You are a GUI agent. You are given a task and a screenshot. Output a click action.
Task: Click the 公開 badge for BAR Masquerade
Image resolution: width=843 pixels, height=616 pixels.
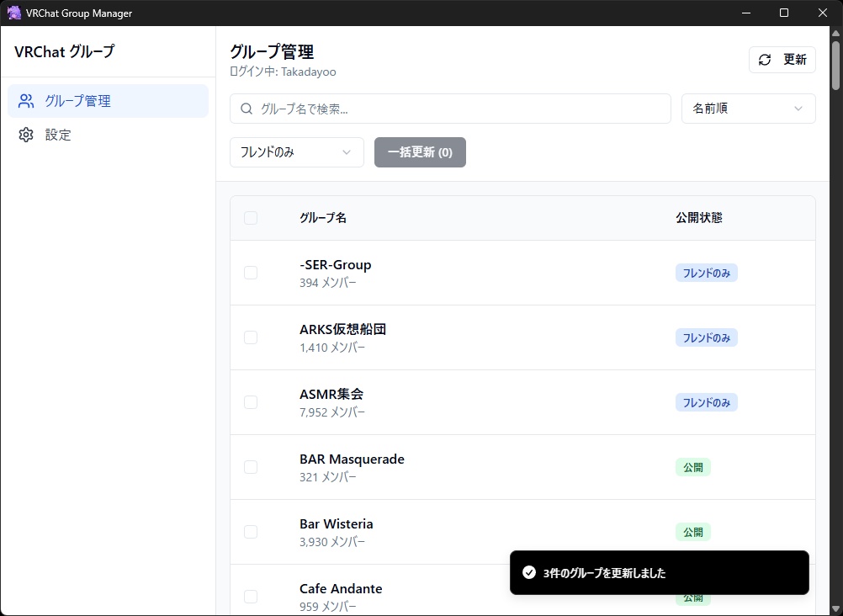(692, 467)
